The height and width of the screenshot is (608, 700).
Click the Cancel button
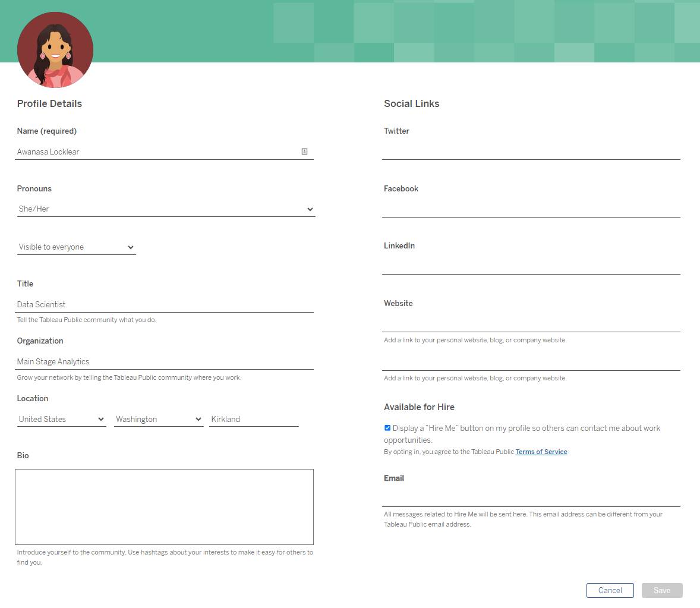click(610, 590)
